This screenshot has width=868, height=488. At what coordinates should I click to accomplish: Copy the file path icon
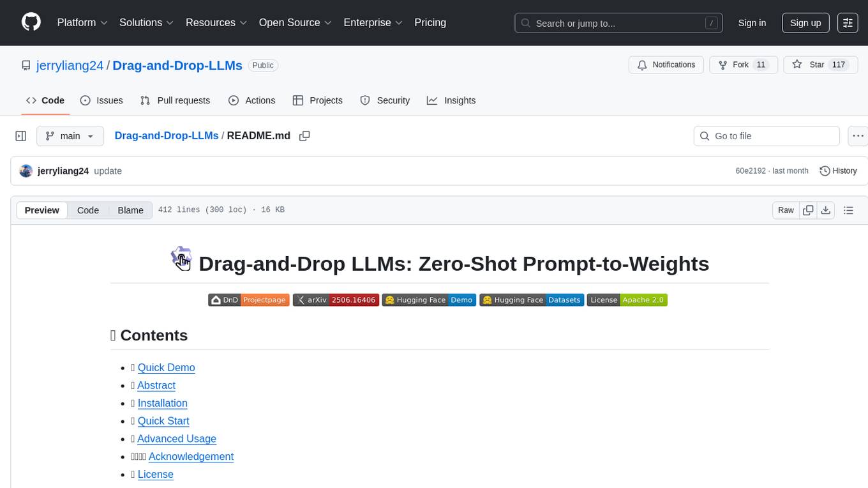tap(304, 136)
